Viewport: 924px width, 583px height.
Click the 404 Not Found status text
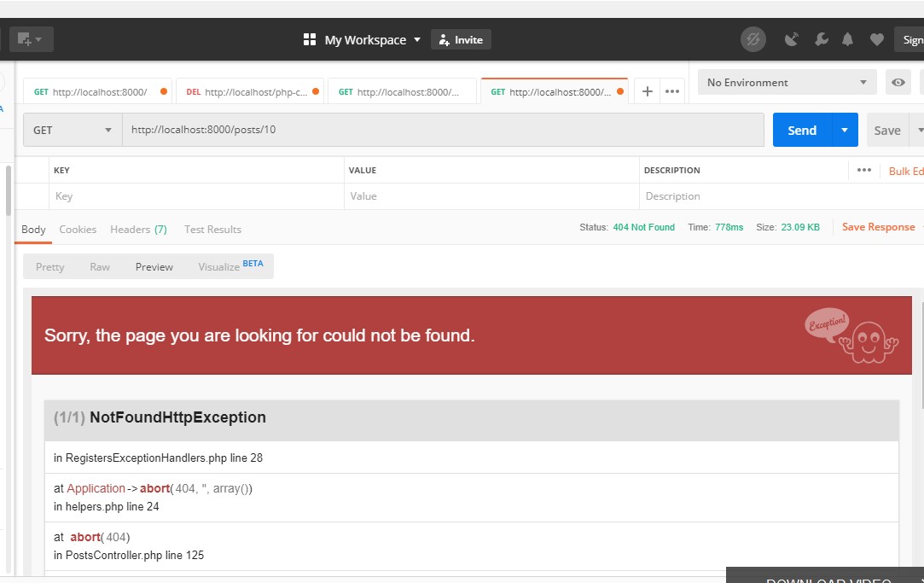coord(643,227)
